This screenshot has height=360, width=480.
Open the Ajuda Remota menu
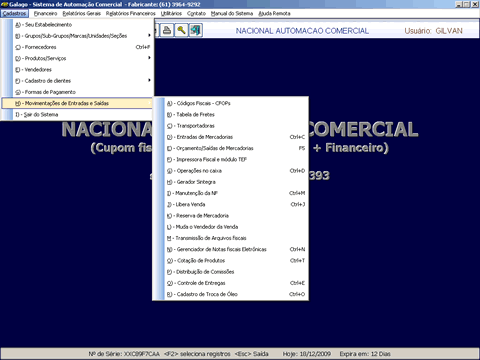274,13
